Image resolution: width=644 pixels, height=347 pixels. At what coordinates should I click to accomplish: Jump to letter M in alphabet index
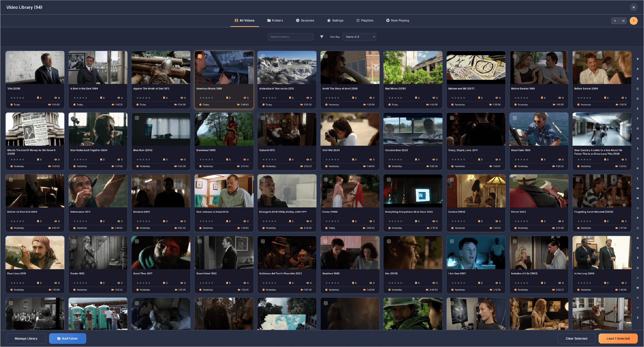pos(637,188)
